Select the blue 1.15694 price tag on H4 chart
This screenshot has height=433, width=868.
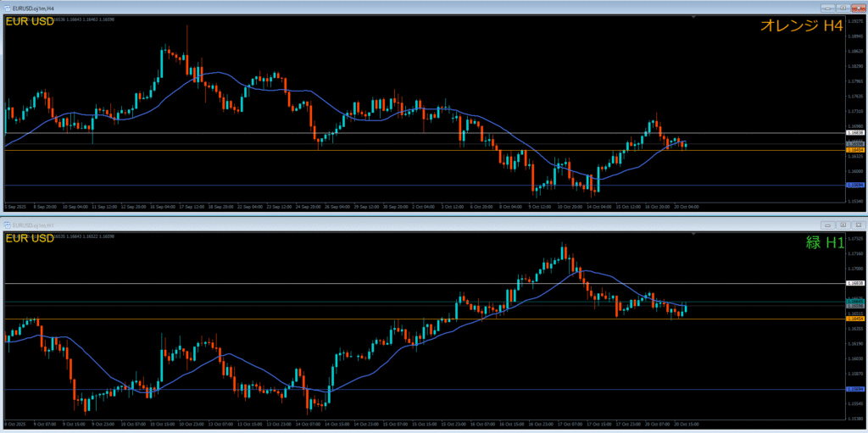pyautogui.click(x=855, y=185)
